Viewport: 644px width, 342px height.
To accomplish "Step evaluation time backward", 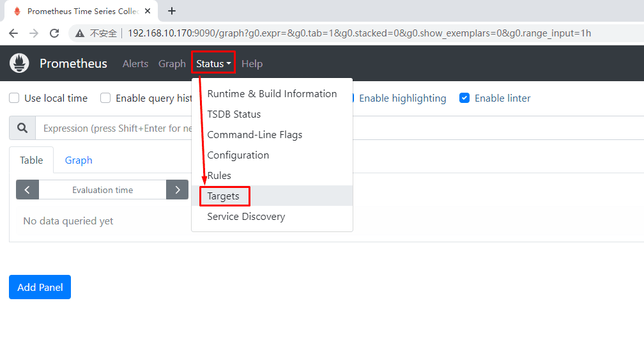I will click(27, 189).
